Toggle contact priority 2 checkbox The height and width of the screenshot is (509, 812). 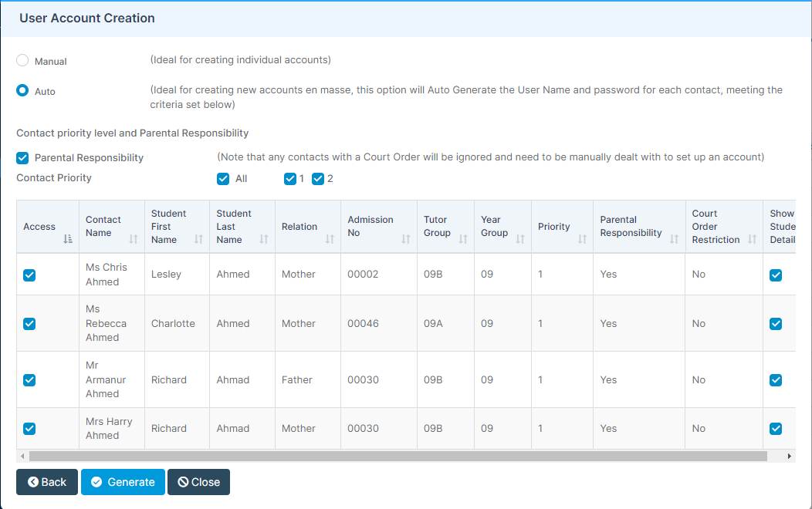click(318, 179)
